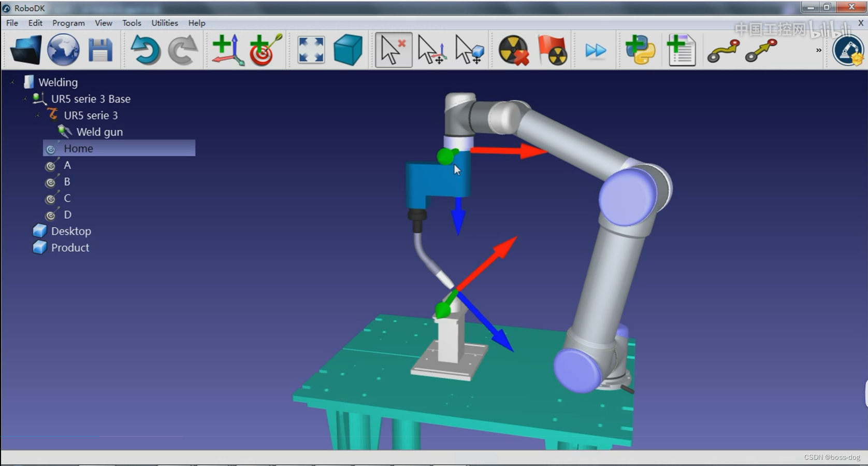Click the RoboDK robot logo icon
Screen dimensions: 868x466
(848, 50)
